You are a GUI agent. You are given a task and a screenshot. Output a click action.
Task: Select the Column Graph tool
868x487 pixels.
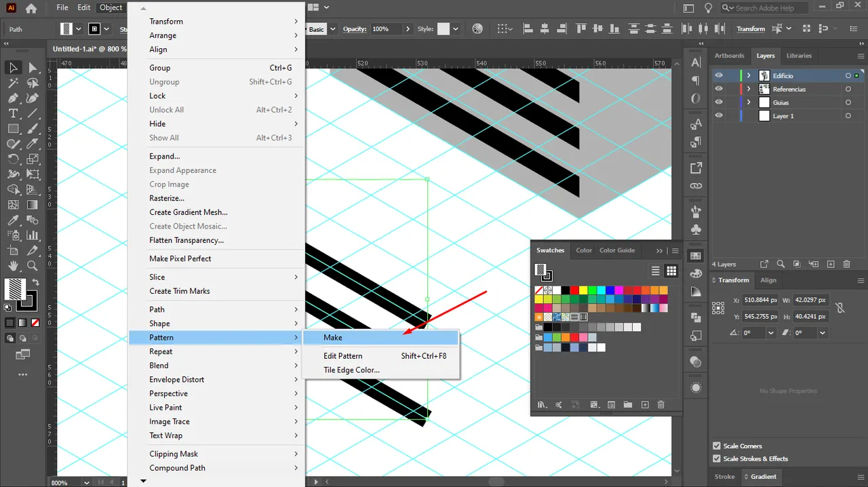tap(33, 235)
